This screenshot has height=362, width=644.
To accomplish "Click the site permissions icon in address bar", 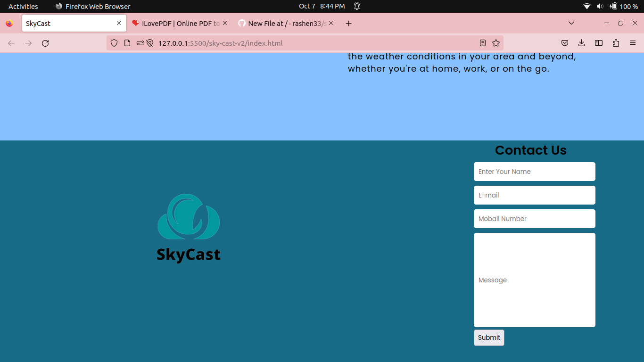I will click(x=140, y=43).
